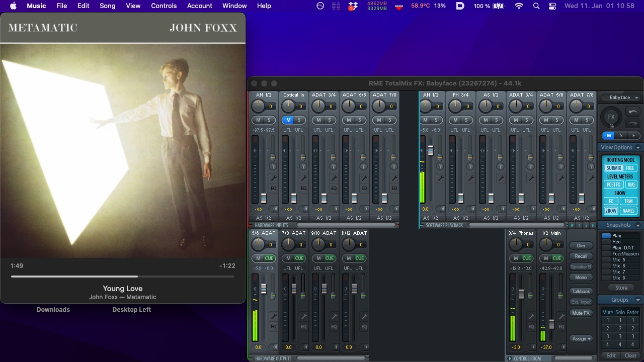This screenshot has width=644, height=362.
Task: Open Dropbox menu bar icon
Action: 353,6
